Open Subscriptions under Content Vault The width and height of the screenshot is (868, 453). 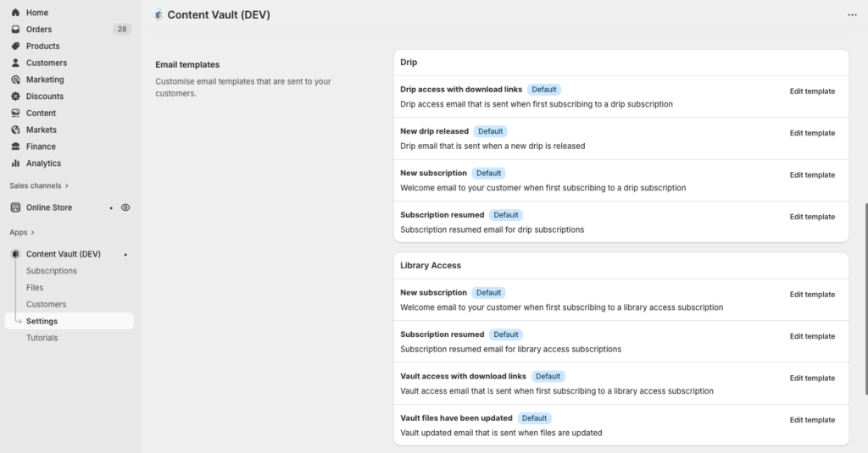52,271
